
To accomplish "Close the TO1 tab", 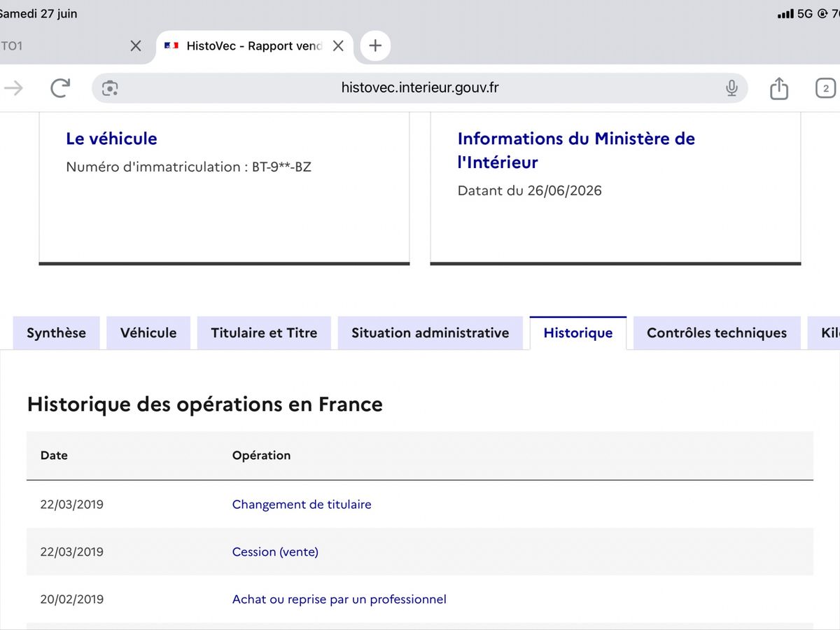I will point(136,45).
